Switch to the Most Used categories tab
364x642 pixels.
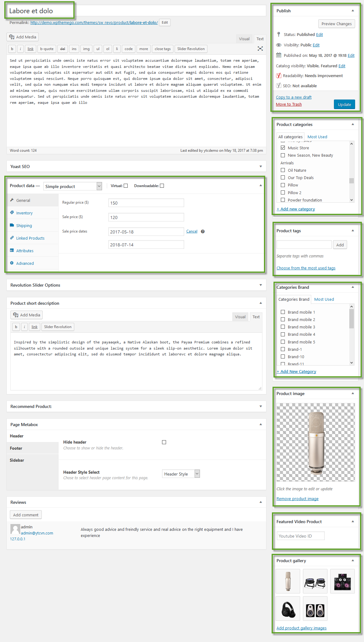pos(317,137)
